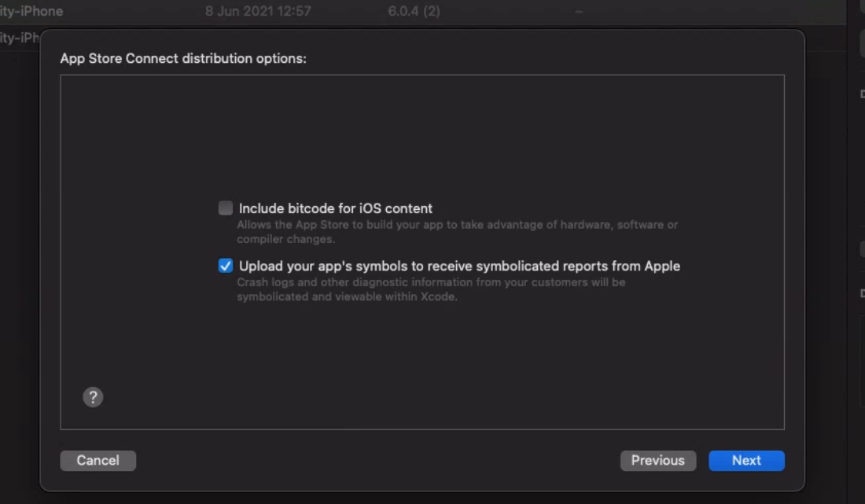Image resolution: width=865 pixels, height=504 pixels.
Task: Uncheck Upload your app's symbols checkbox
Action: coord(226,266)
